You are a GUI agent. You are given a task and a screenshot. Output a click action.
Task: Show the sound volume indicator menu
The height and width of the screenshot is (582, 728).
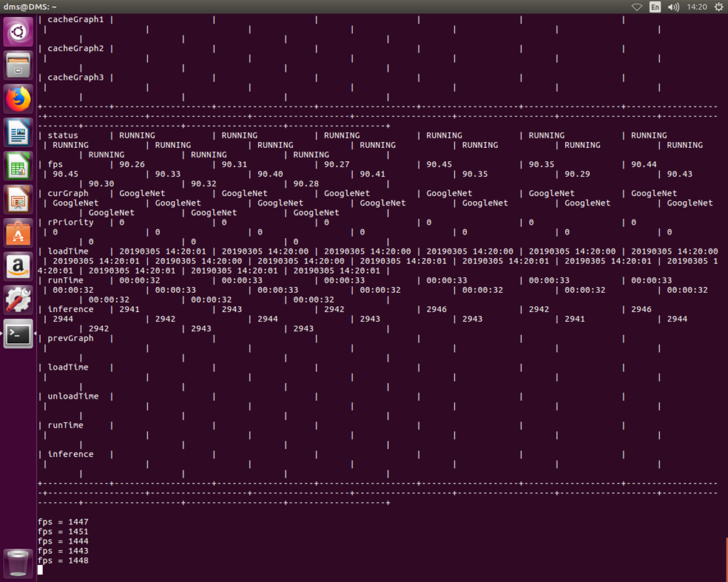tap(673, 7)
